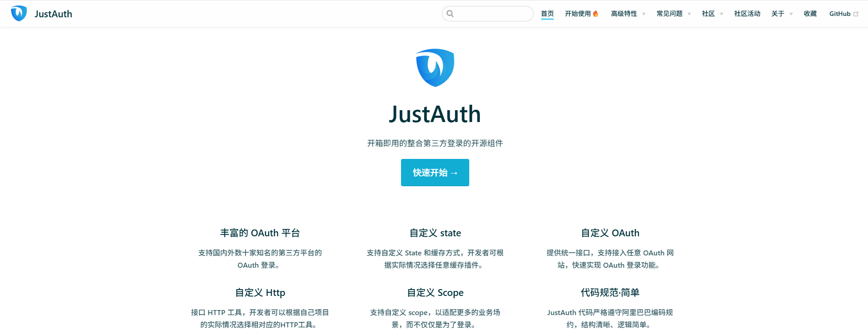Click the 自定义 state heading
Screen dimensions: 868x336
(435, 233)
